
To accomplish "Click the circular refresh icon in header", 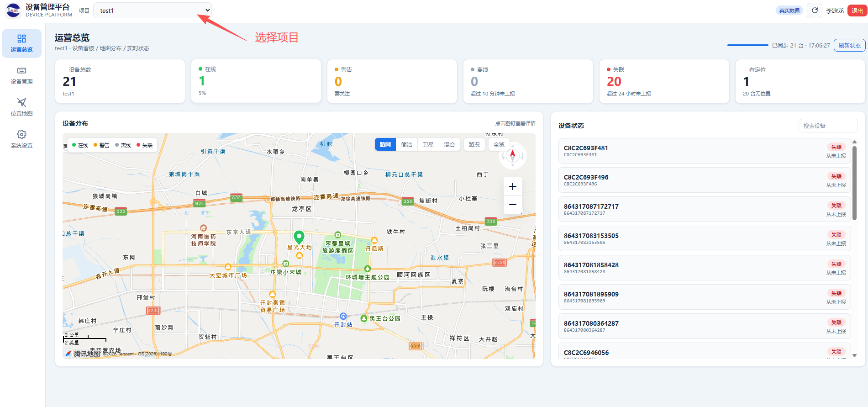I will click(815, 11).
